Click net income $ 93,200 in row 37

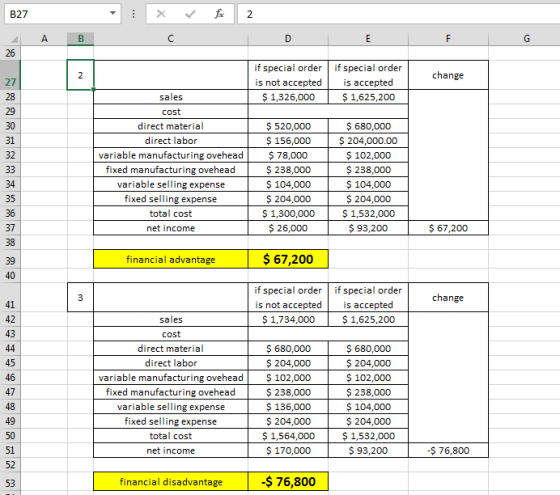click(x=368, y=228)
